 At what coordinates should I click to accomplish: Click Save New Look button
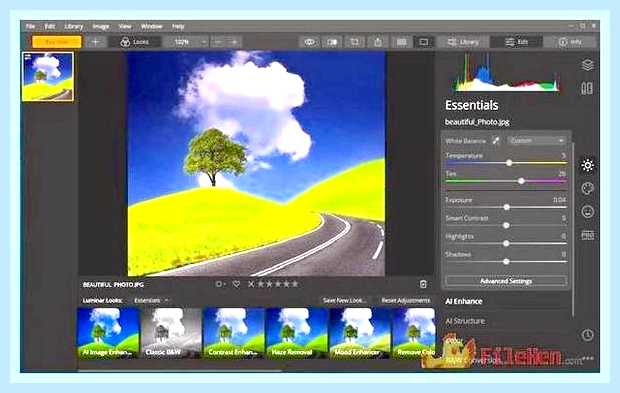(344, 300)
